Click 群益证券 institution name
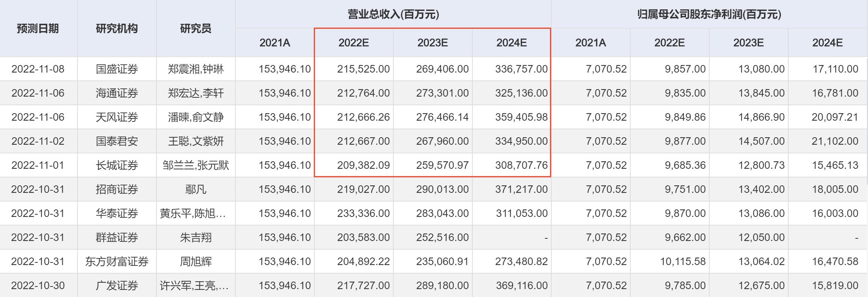 click(117, 238)
